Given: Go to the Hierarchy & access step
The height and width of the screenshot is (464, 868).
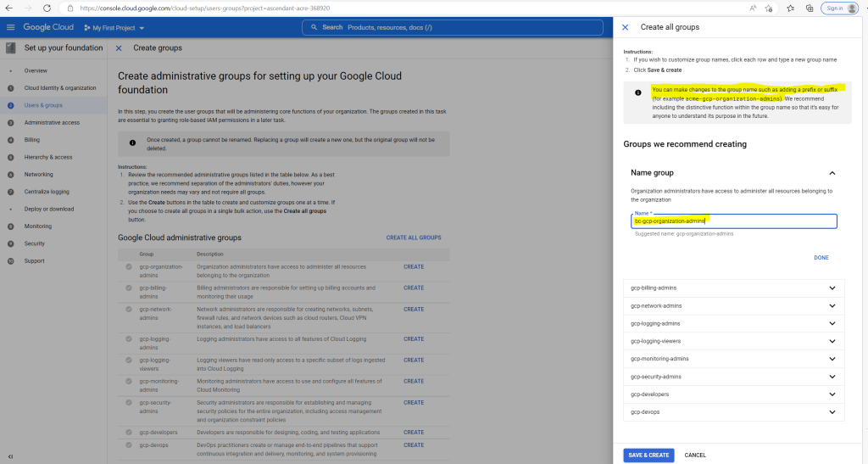Looking at the screenshot, I should coord(48,157).
